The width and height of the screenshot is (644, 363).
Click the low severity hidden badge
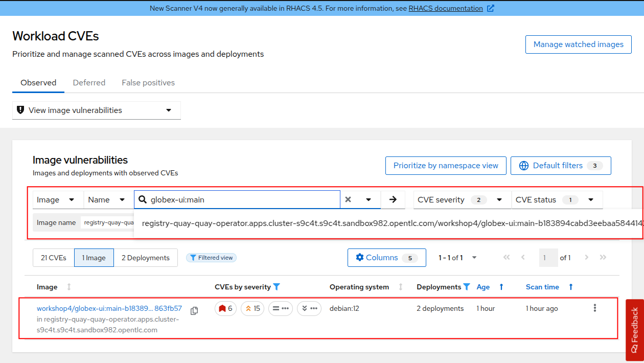[309, 308]
